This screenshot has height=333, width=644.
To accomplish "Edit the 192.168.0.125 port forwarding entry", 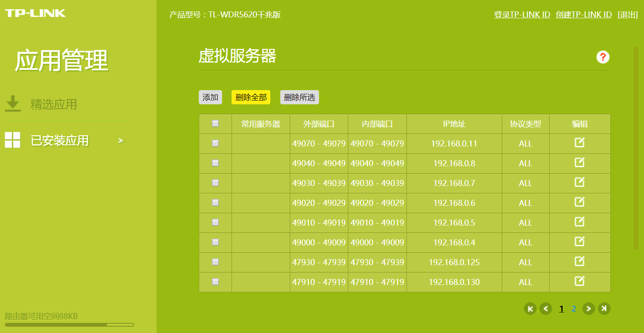I will pos(580,261).
